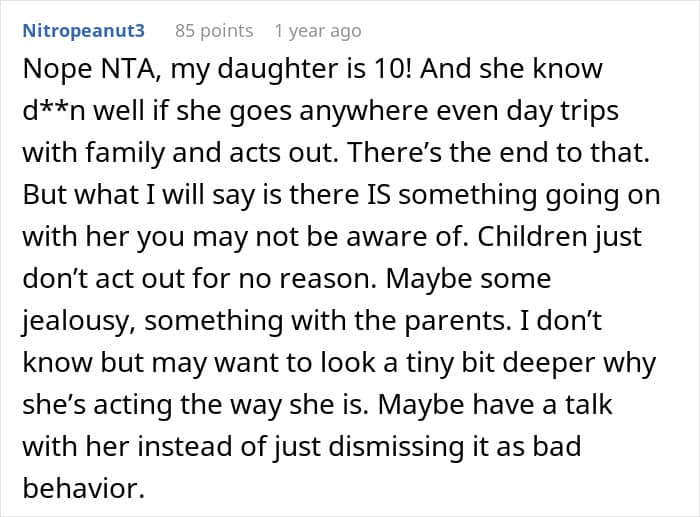Click the word jealousy
The image size is (700, 517).
pyautogui.click(x=75, y=321)
